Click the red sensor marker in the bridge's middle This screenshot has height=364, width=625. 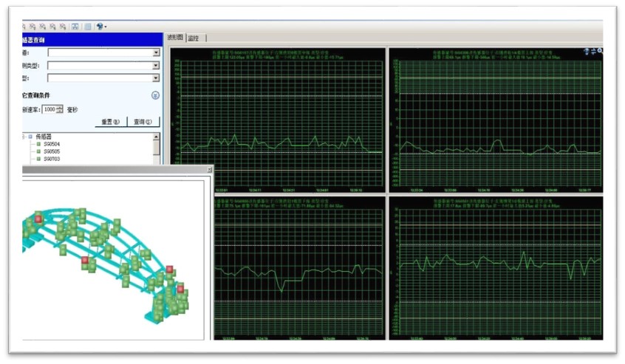tap(86, 261)
